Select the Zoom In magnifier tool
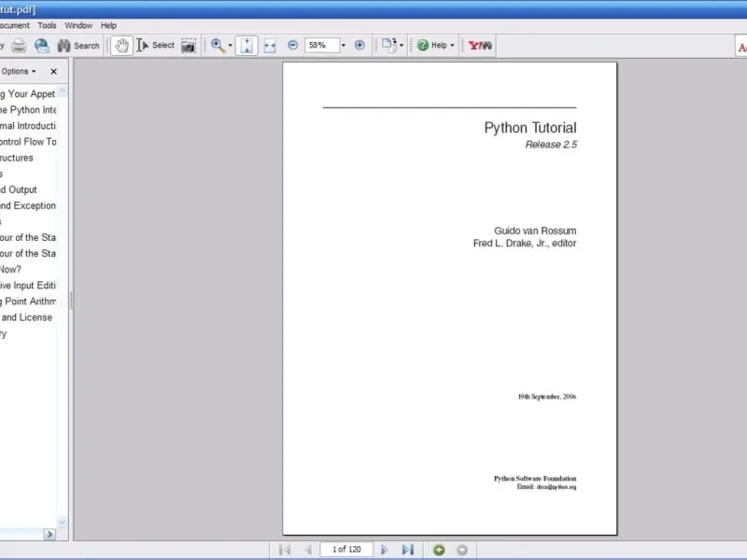 (x=218, y=45)
